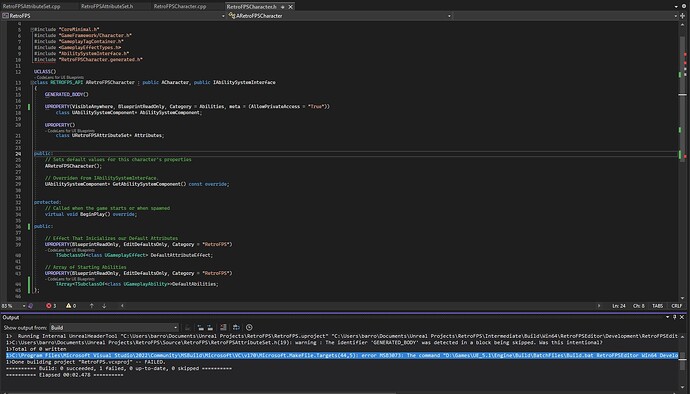Click CodeLens link above DefaultAttributeEffect line

coord(70,250)
